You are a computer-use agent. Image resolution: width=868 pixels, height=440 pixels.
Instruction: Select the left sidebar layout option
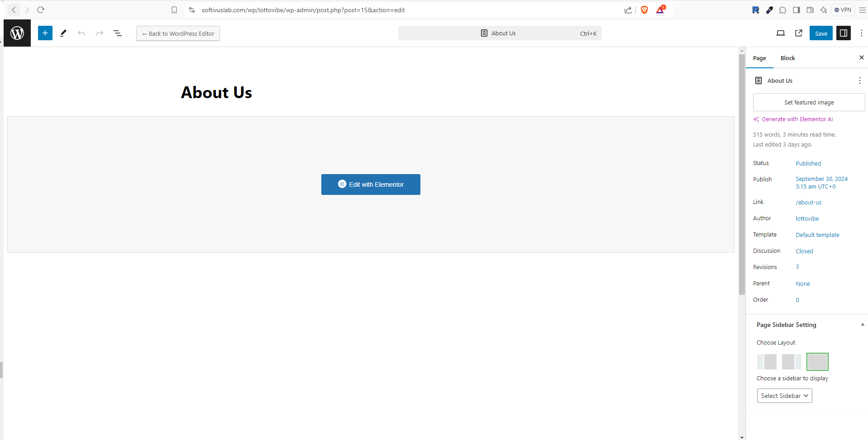click(767, 362)
